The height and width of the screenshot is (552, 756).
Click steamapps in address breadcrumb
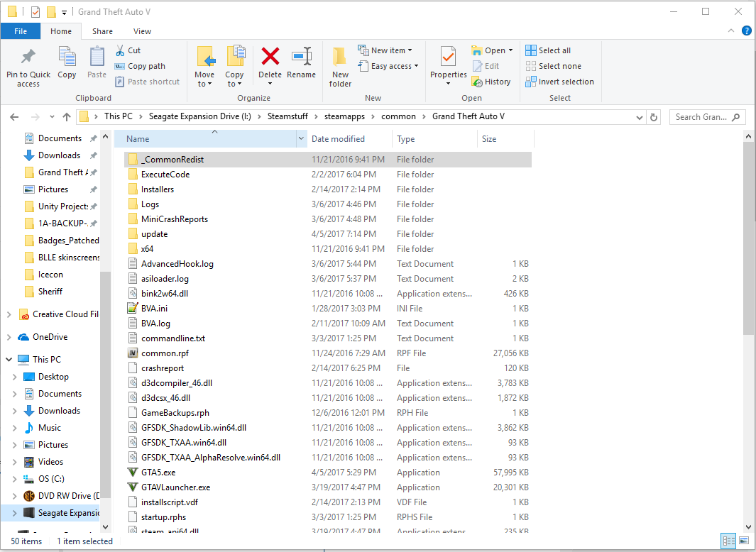(x=345, y=116)
